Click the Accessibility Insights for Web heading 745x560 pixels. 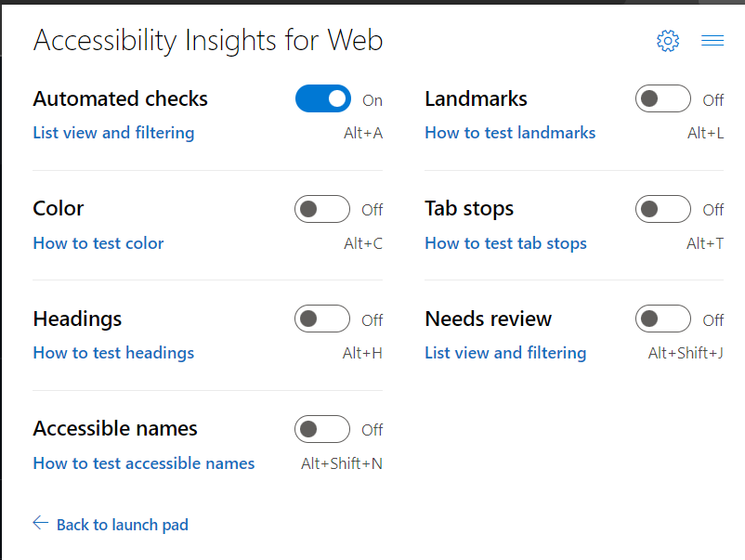[207, 40]
